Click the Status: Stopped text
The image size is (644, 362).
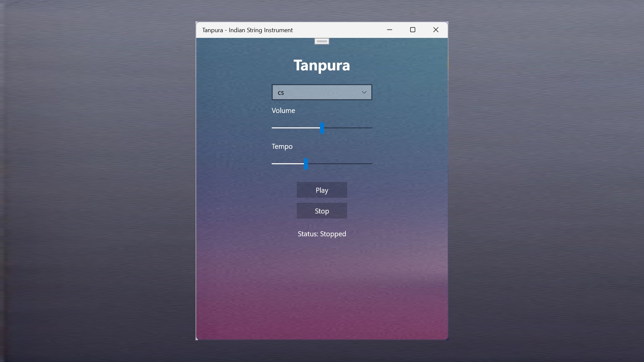(x=322, y=234)
